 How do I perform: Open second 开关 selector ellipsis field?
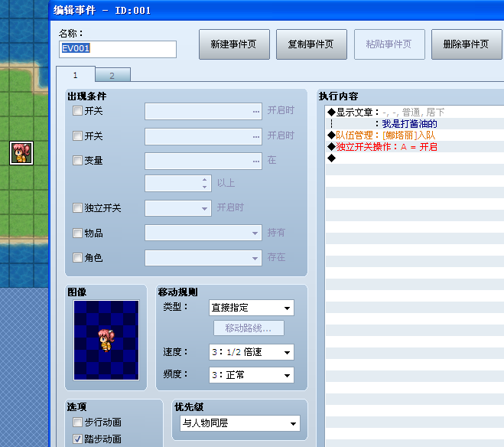pos(203,136)
